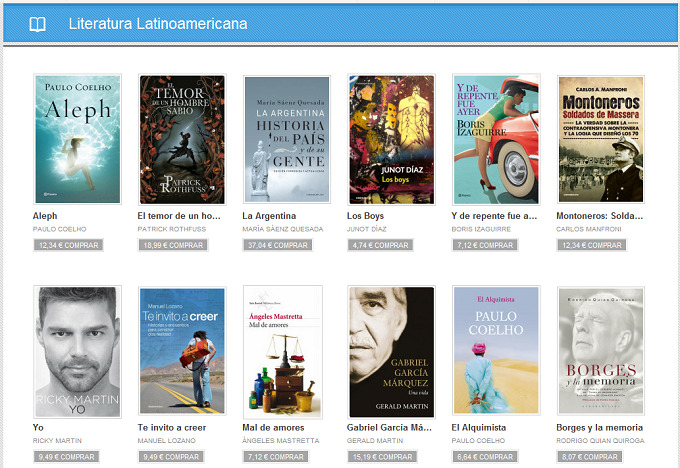Open Te invito a creer cover

[182, 350]
